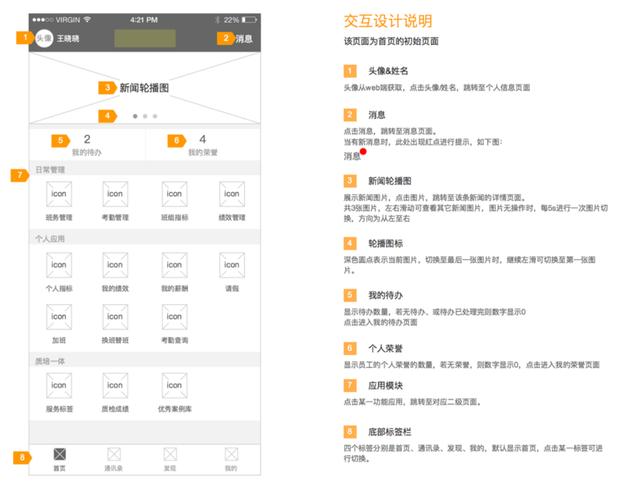Screen dimensions: 640x487
Task: Switch to the 通讯录 contacts tab
Action: tap(114, 459)
